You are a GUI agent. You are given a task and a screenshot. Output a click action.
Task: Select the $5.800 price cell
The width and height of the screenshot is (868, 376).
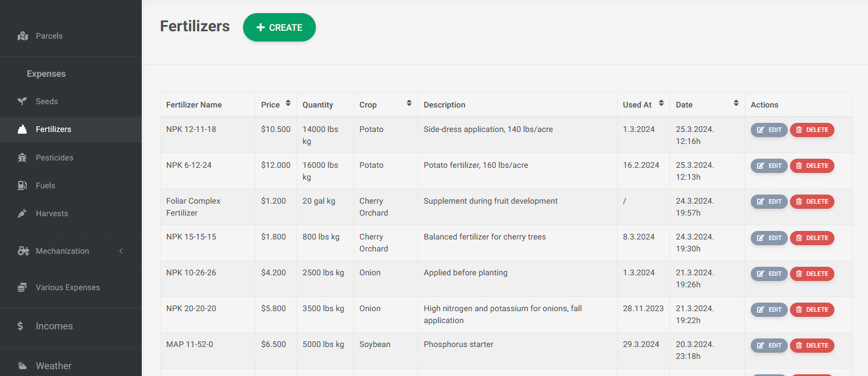click(276, 315)
